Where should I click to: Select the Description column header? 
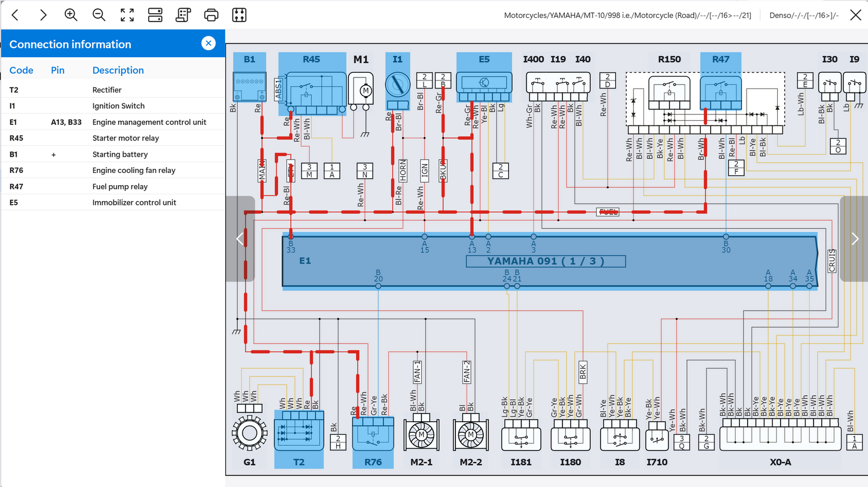(118, 70)
